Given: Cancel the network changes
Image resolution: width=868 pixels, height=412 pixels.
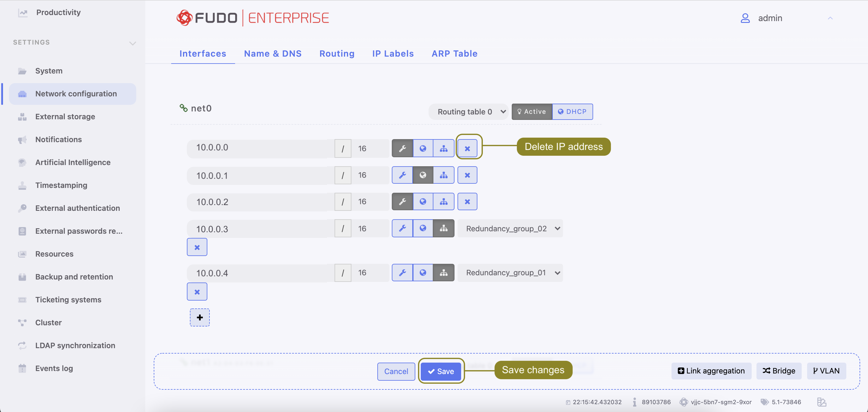Looking at the screenshot, I should (396, 371).
